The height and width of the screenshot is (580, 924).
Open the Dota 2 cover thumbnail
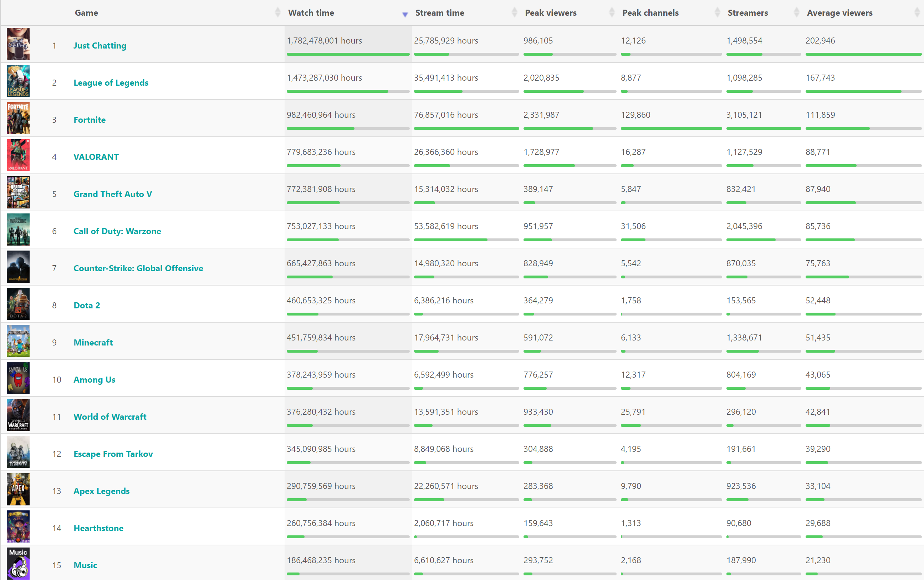18,304
